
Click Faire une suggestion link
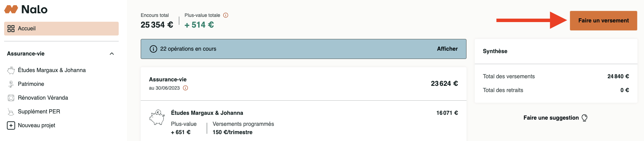tap(551, 118)
